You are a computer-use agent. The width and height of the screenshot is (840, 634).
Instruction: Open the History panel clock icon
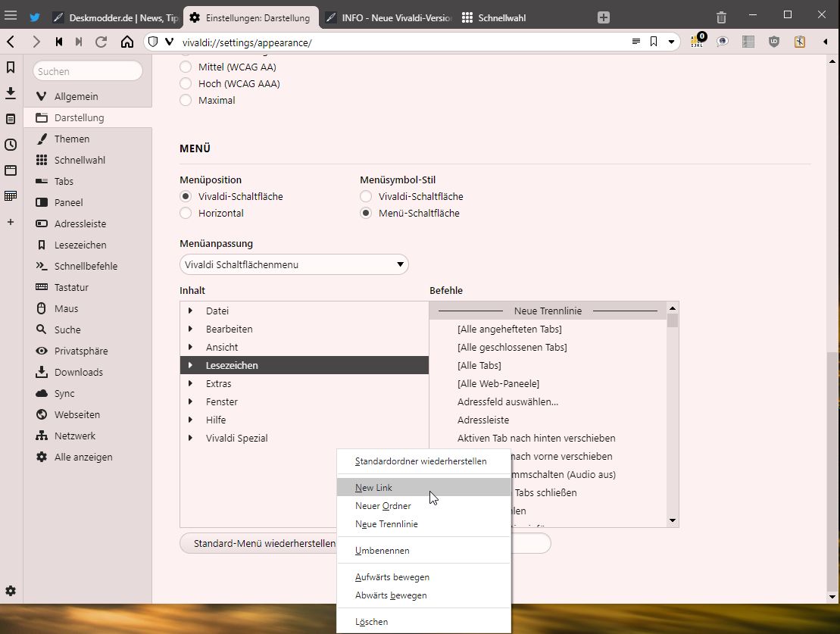pyautogui.click(x=11, y=144)
